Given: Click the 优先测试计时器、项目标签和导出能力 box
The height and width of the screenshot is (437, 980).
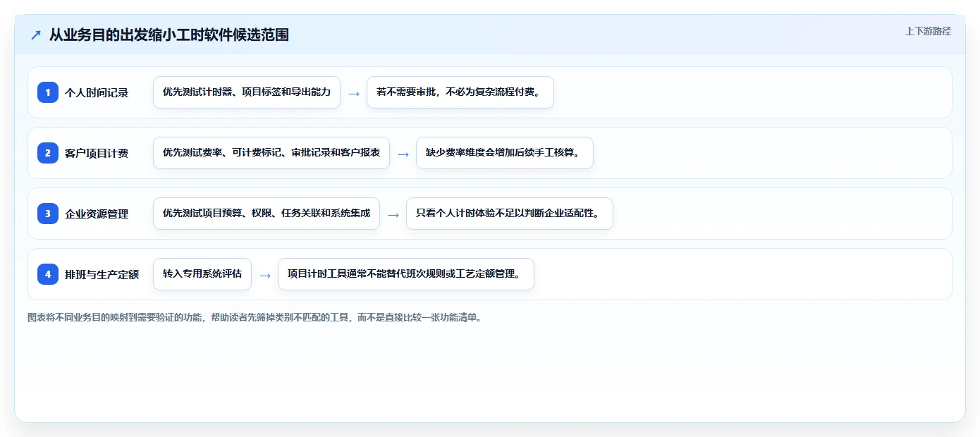Looking at the screenshot, I should click(247, 92).
